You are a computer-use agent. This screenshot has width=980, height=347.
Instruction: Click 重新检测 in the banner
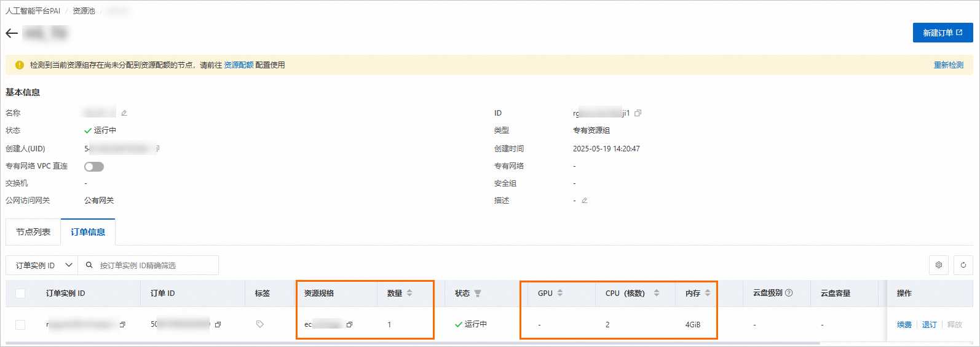pos(949,65)
